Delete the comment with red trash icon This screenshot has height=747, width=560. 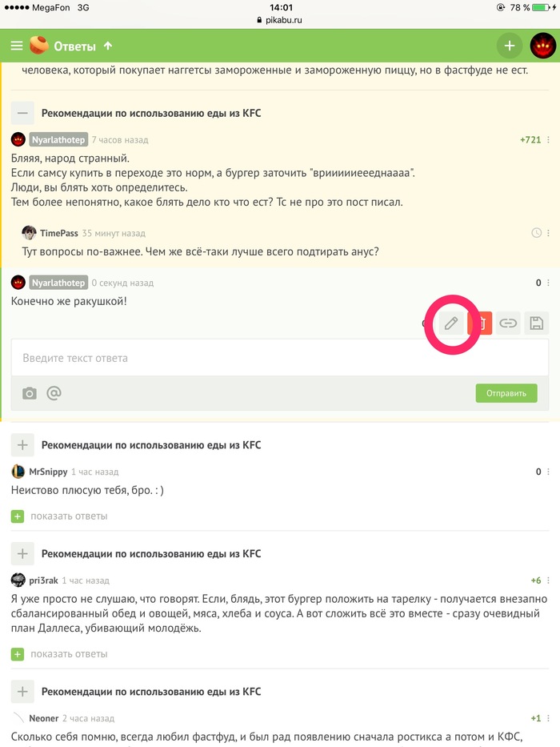tap(480, 323)
